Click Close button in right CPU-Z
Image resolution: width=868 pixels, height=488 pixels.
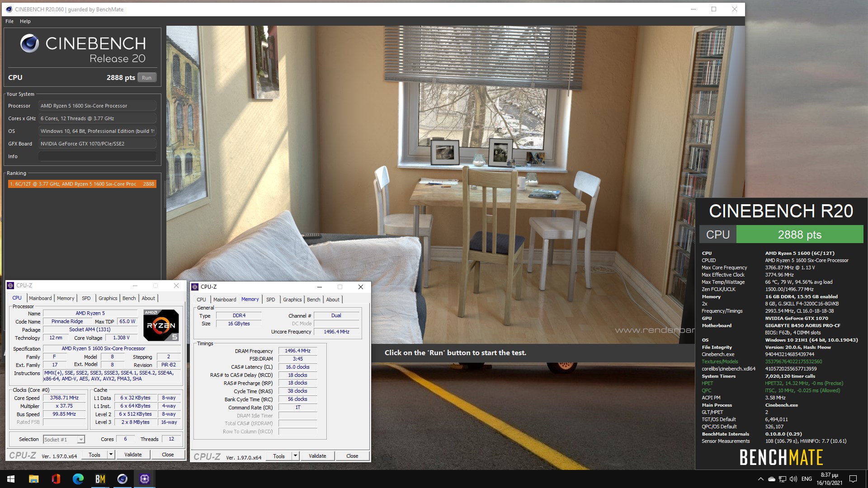point(352,456)
